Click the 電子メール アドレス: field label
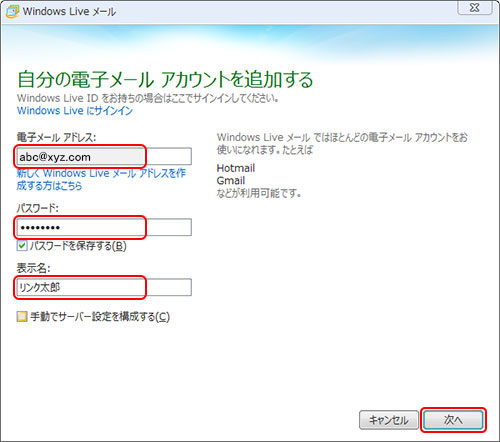The image size is (500, 442). pyautogui.click(x=56, y=137)
